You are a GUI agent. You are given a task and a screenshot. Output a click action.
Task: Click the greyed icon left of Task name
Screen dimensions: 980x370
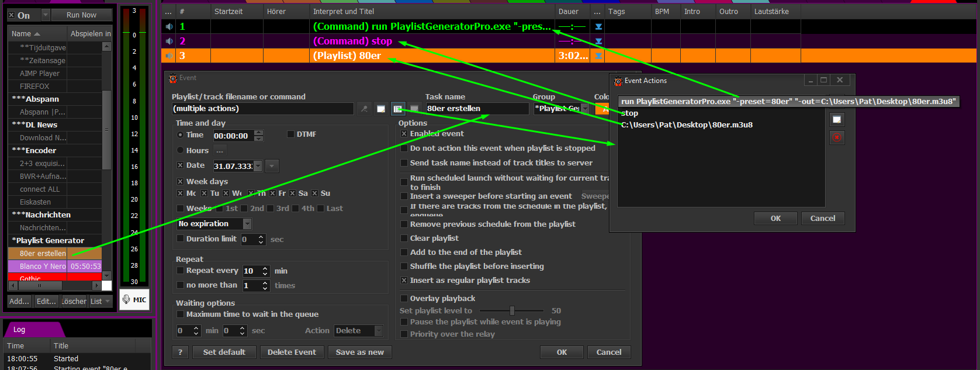(x=414, y=109)
